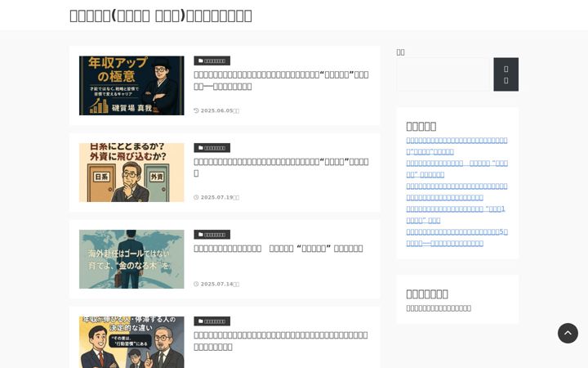Click category tag in the 2025.07.14 article card
This screenshot has height=368, width=588.
pos(212,235)
